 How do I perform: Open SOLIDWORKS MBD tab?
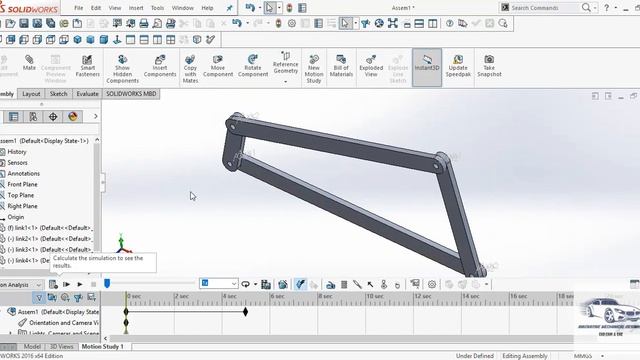coord(131,94)
